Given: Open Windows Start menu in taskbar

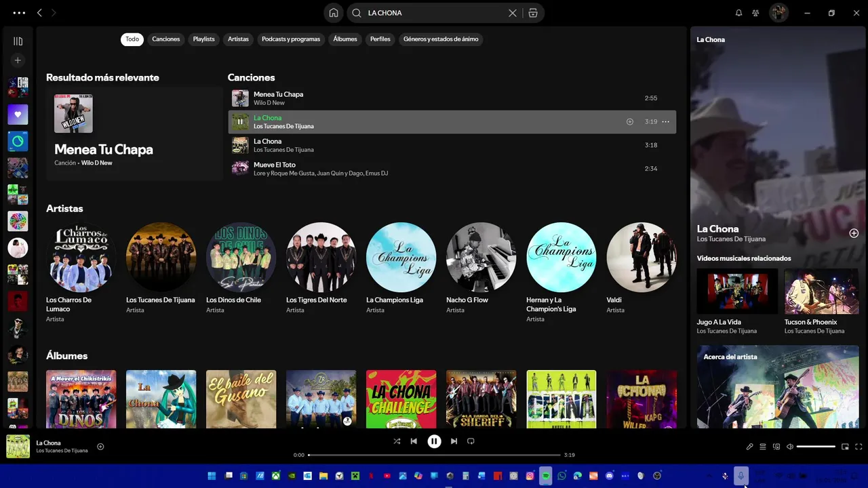Looking at the screenshot, I should point(212,476).
